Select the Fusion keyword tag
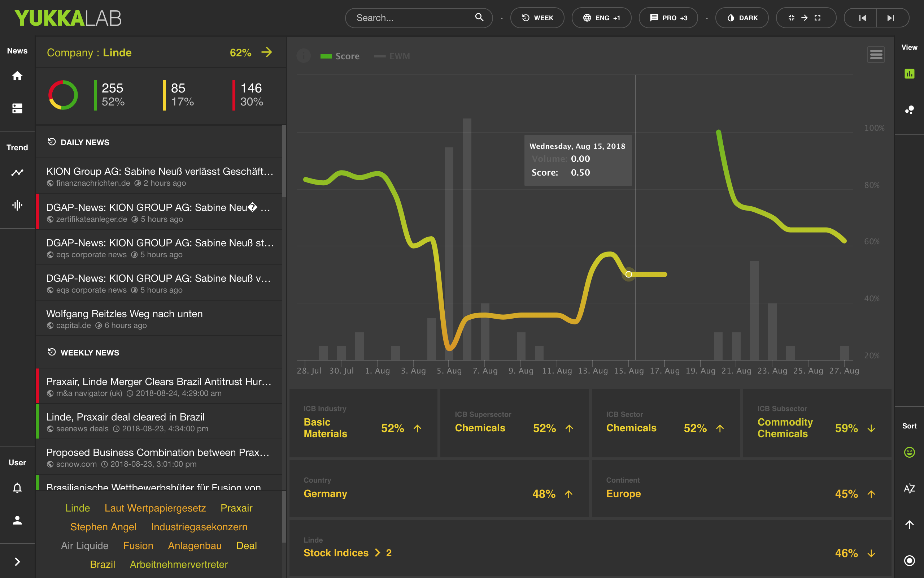Image resolution: width=924 pixels, height=578 pixels. click(x=138, y=545)
